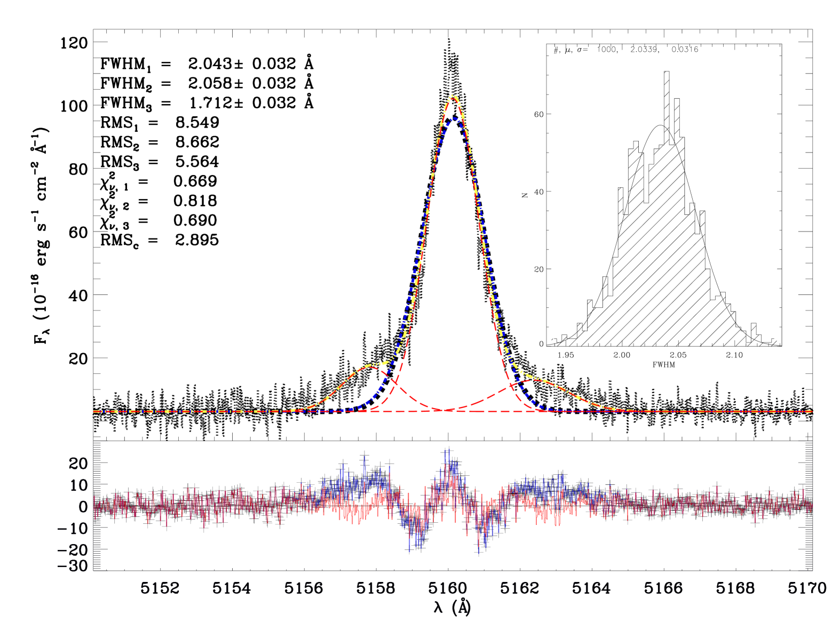Click the FWHM₃ = 1.712 annotation line

tap(207, 103)
